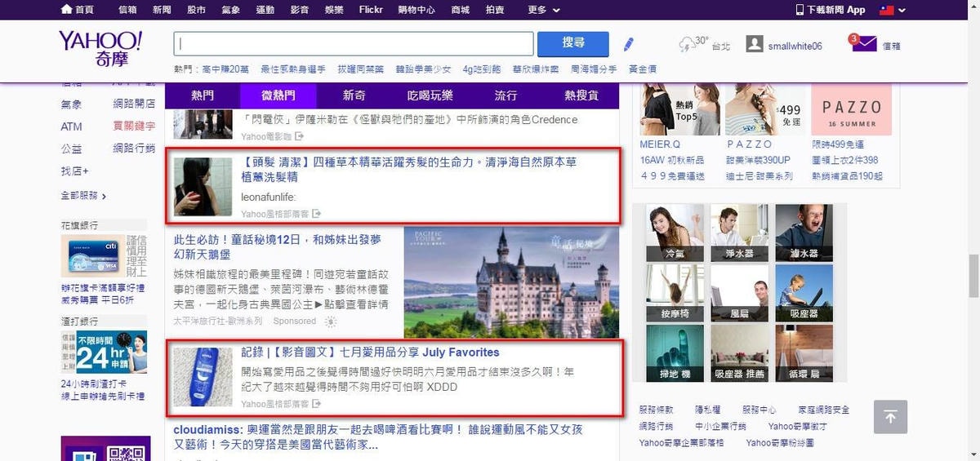Expand 全部服務 in left sidebar

click(83, 196)
